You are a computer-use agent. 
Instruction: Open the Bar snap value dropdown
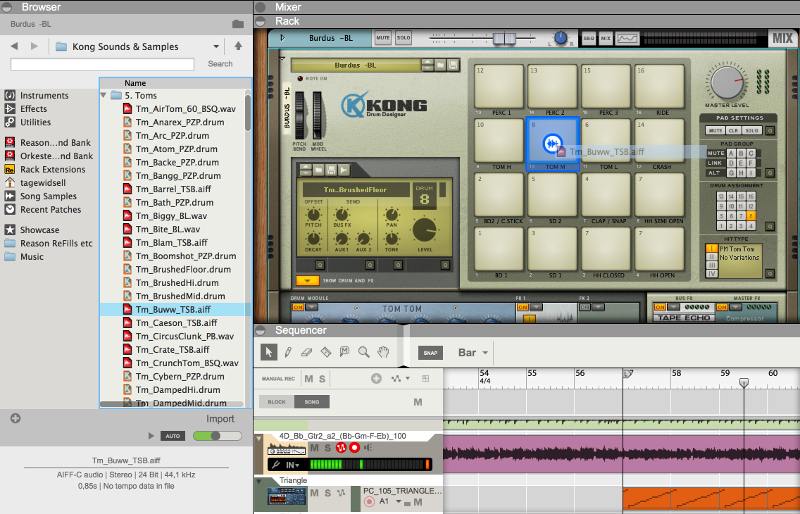(473, 353)
